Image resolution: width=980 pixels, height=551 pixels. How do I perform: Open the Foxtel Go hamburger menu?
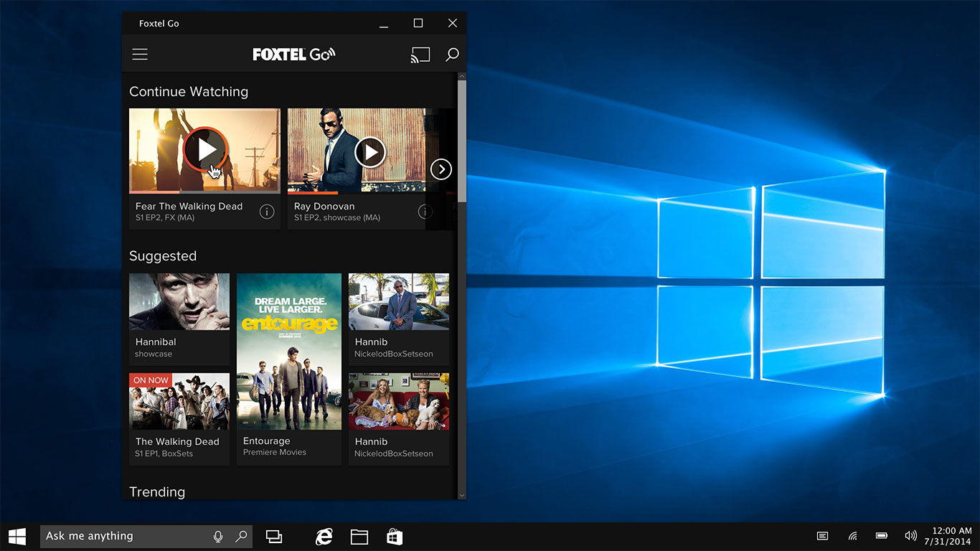point(140,55)
